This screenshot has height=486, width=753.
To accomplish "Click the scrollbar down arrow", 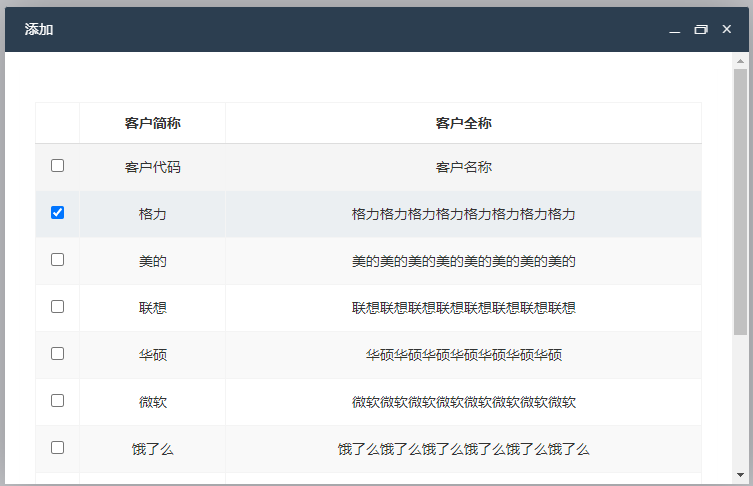I will point(740,475).
